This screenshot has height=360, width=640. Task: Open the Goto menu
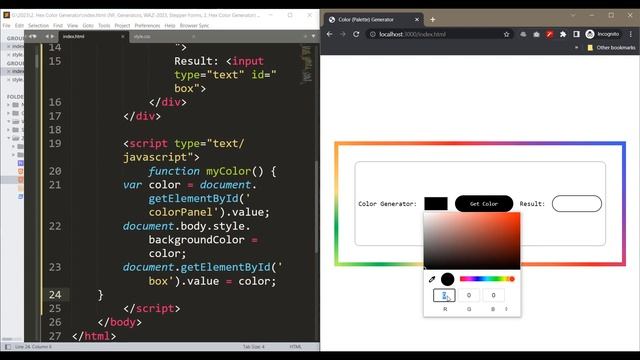88,25
